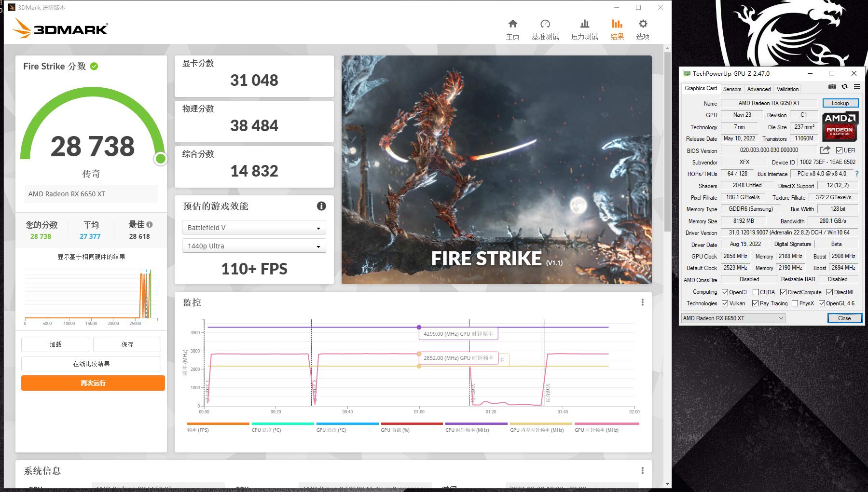Screen dimensions: 868x492
Task: Click the Lookup button in GPU-Z
Action: (840, 103)
